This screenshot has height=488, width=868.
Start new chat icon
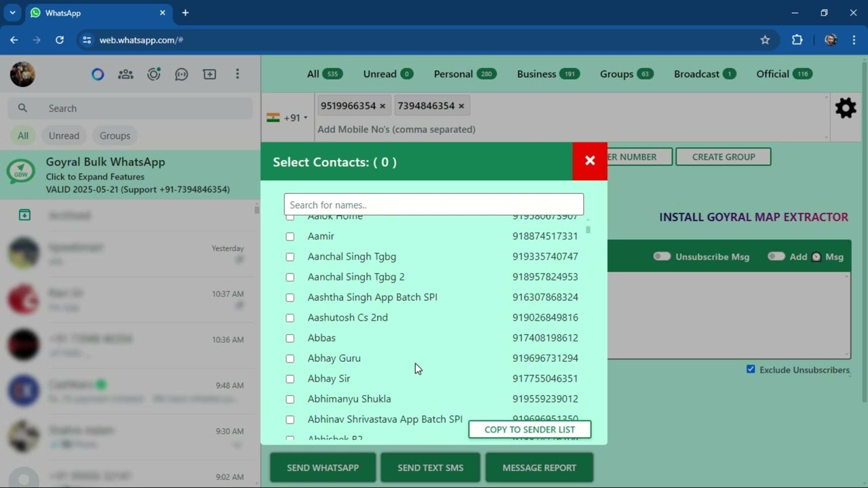tap(210, 75)
